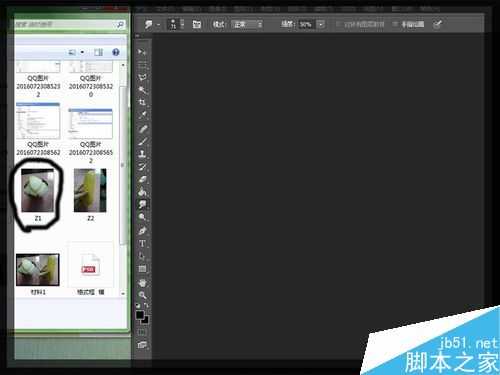Select the Lasso tool
500x375 pixels.
(x=142, y=77)
